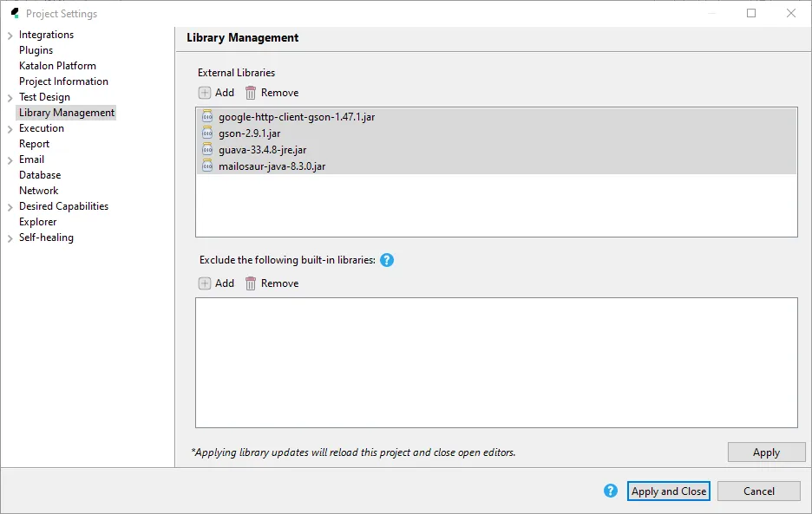Screen dimensions: 812x514
Task: Open the Database settings page
Action: pyautogui.click(x=39, y=174)
